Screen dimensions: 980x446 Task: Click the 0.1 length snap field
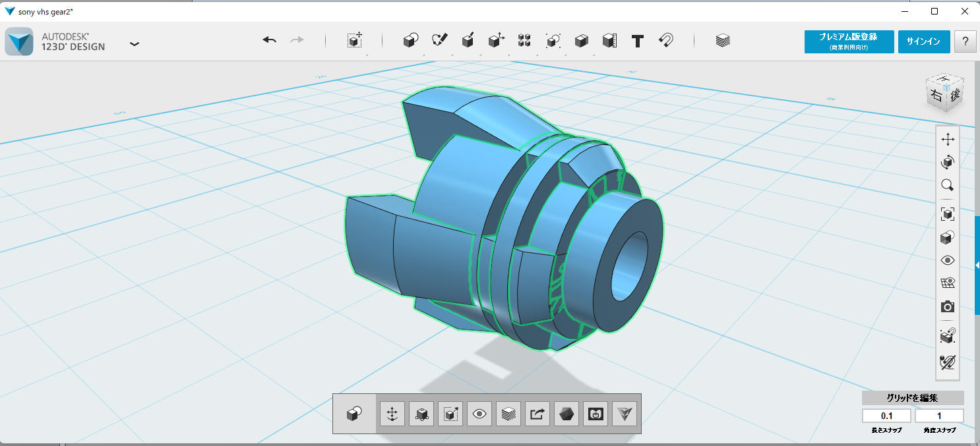[x=886, y=416]
